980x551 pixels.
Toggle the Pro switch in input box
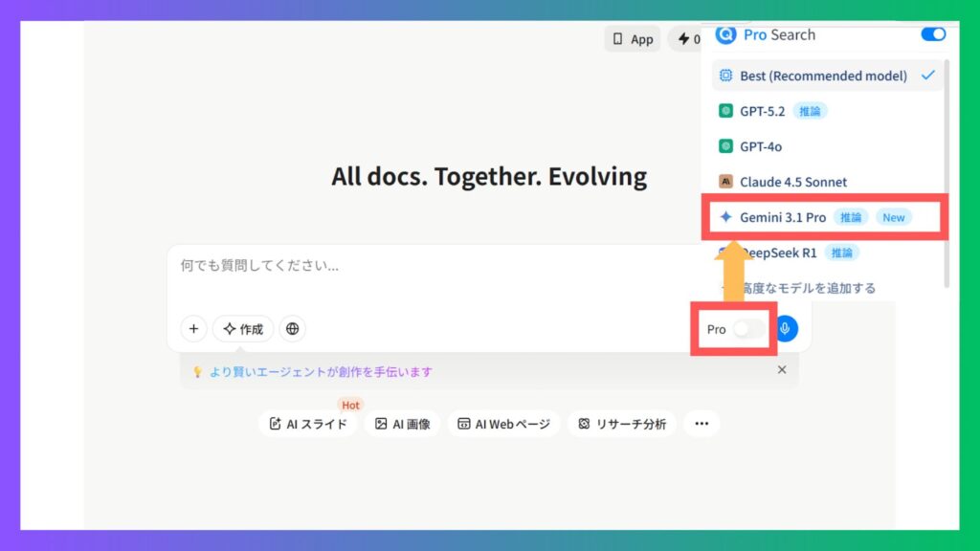[x=748, y=329]
